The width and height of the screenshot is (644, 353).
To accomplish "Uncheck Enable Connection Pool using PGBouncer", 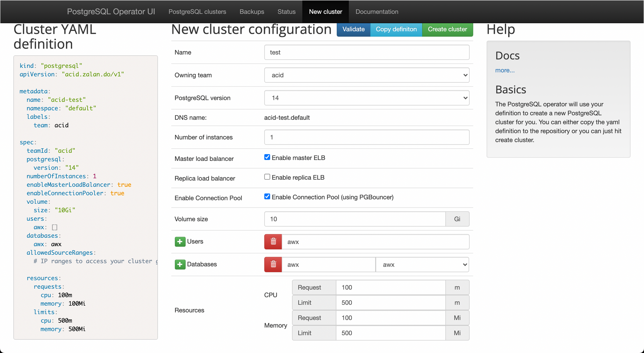I will click(267, 197).
